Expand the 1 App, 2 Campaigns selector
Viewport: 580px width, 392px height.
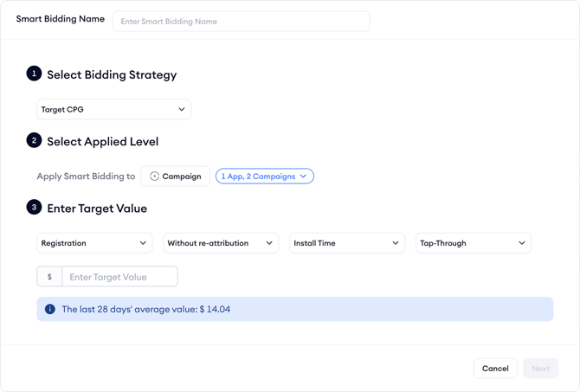(x=264, y=177)
